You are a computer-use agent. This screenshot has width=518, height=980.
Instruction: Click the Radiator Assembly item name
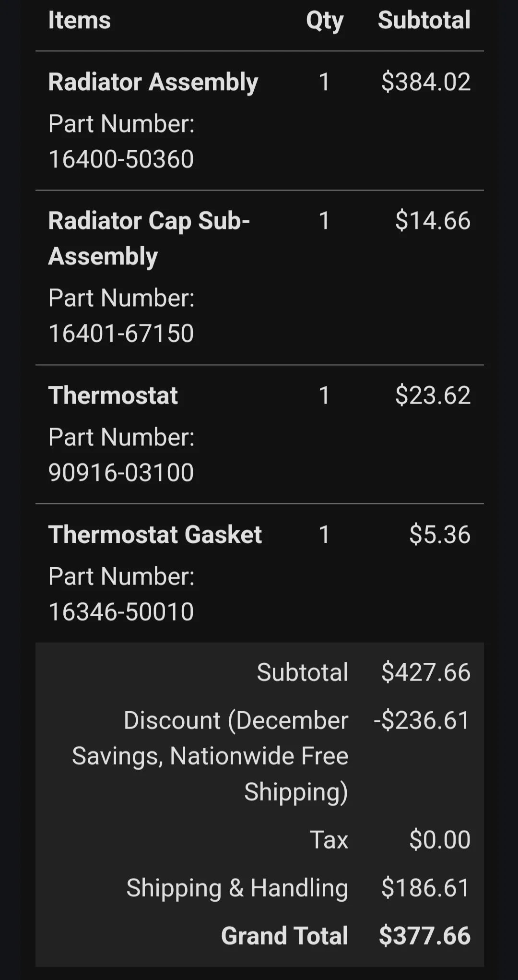pos(153,82)
